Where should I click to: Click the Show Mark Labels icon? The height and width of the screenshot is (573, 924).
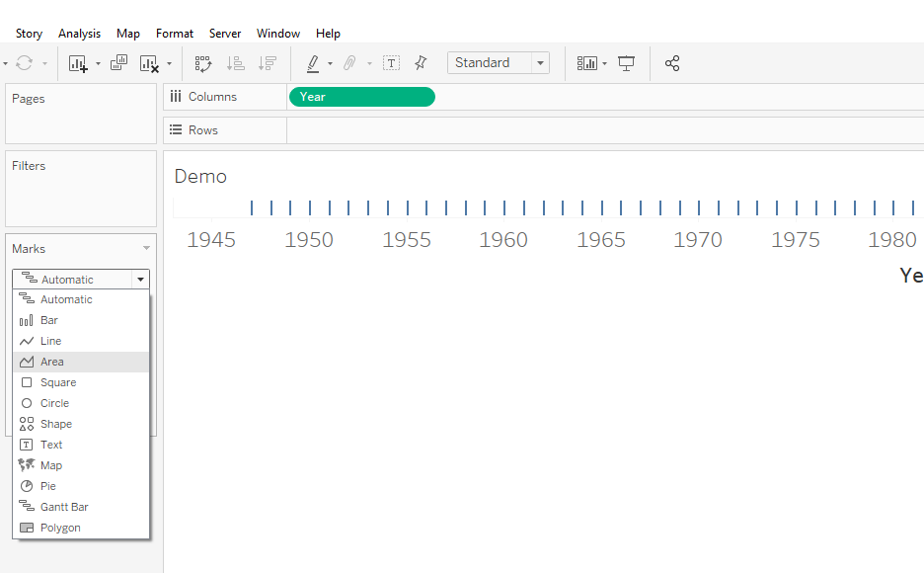click(391, 63)
